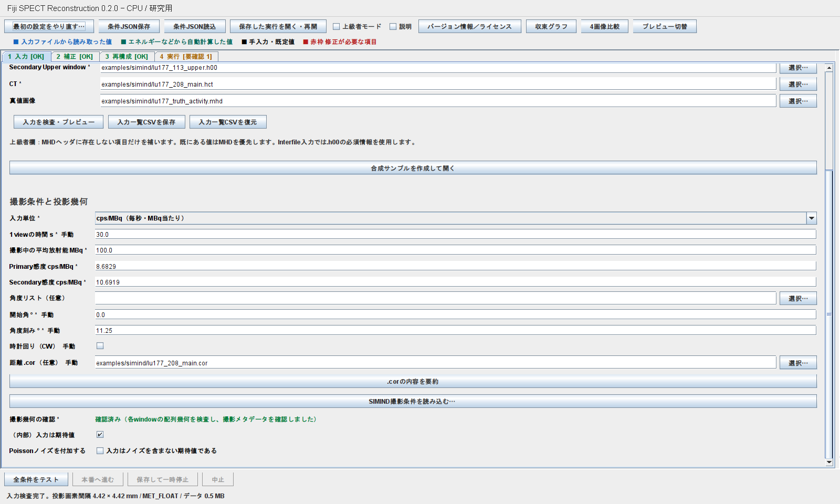Image resolution: width=840 pixels, height=504 pixels.
Task: Toggle the 説明 checkbox
Action: pyautogui.click(x=393, y=26)
